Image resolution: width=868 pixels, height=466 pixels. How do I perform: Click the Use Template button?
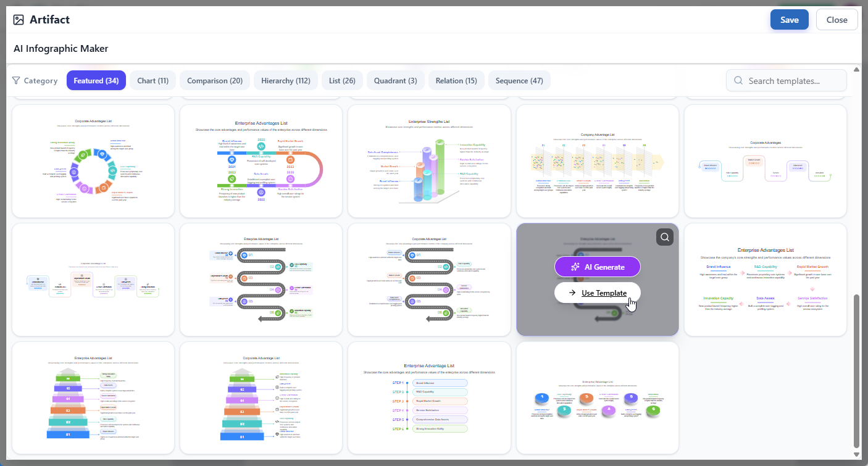[x=597, y=293]
